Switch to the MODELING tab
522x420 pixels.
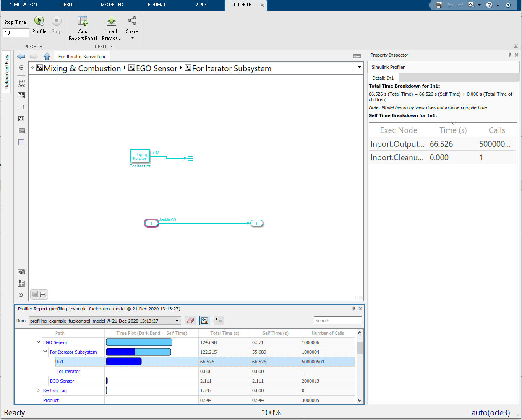coord(112,5)
